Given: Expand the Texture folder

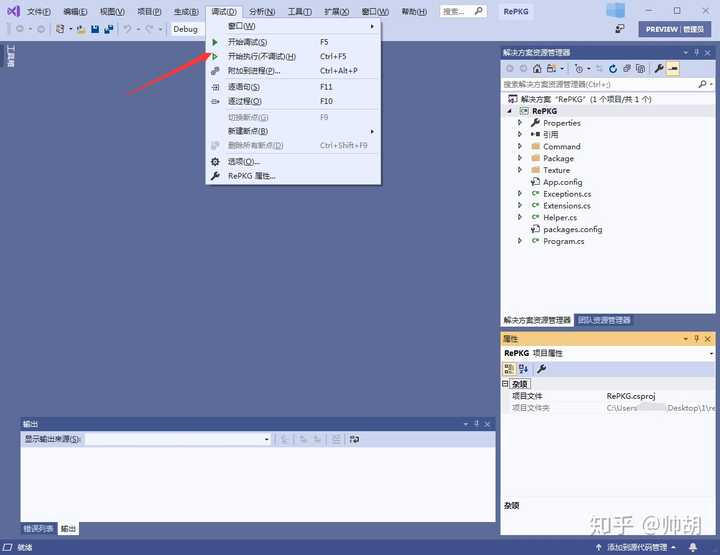Looking at the screenshot, I should click(520, 170).
